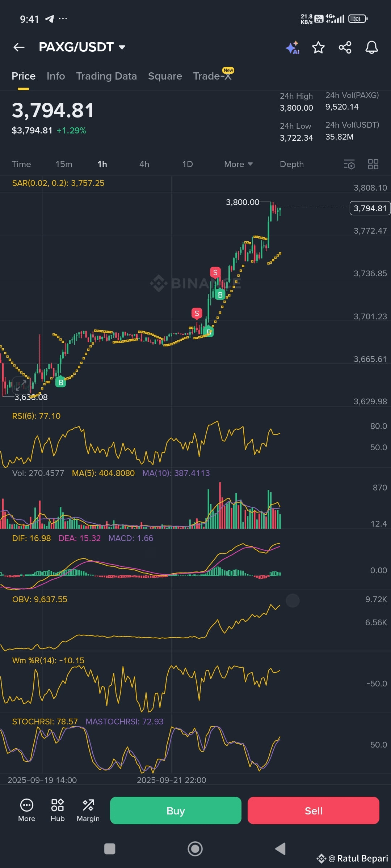Tap the sell marker beside the 3,736.85 level
The image size is (391, 868).
pyautogui.click(x=215, y=273)
